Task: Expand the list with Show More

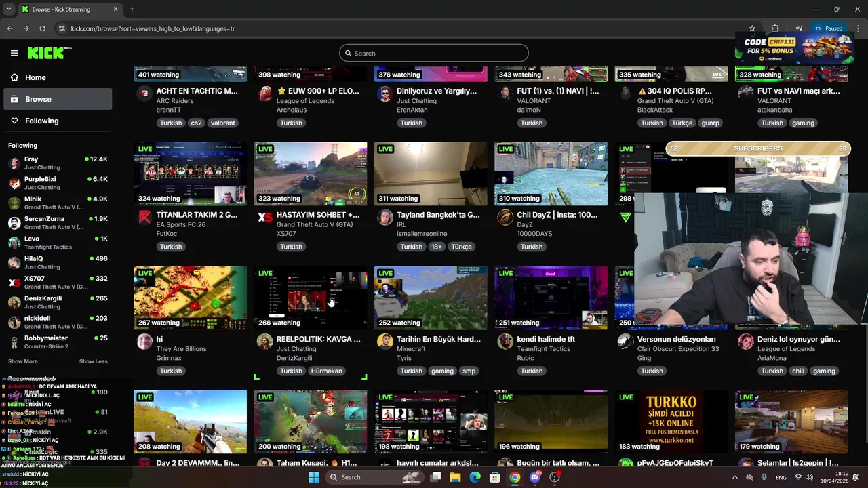Action: [x=22, y=361]
